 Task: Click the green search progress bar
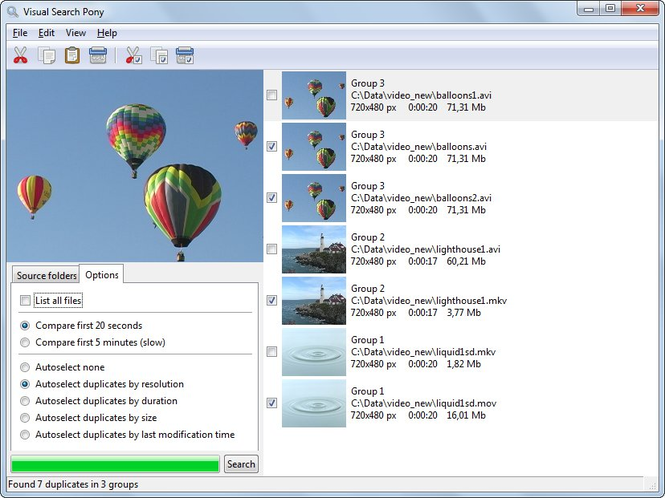click(x=115, y=464)
